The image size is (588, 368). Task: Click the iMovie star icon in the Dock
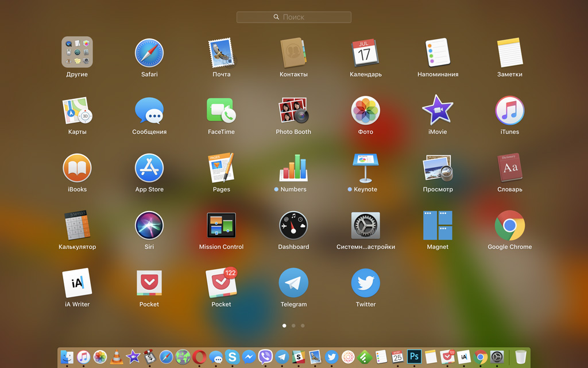133,356
